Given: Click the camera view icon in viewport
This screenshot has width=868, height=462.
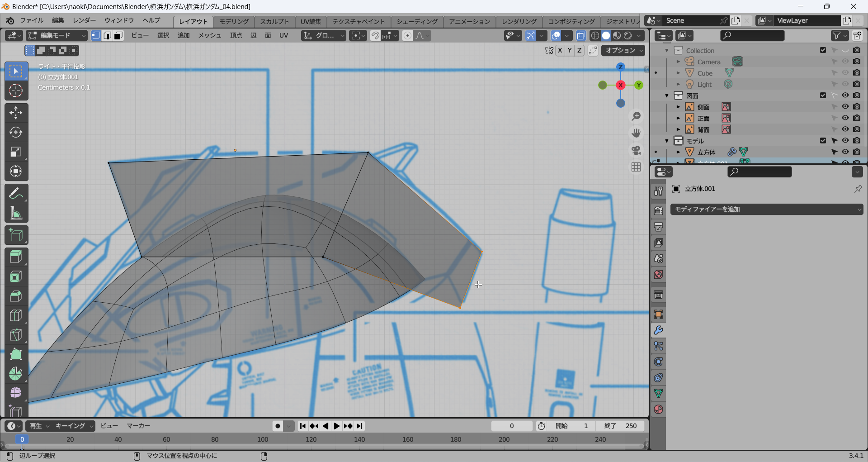Looking at the screenshot, I should [636, 150].
